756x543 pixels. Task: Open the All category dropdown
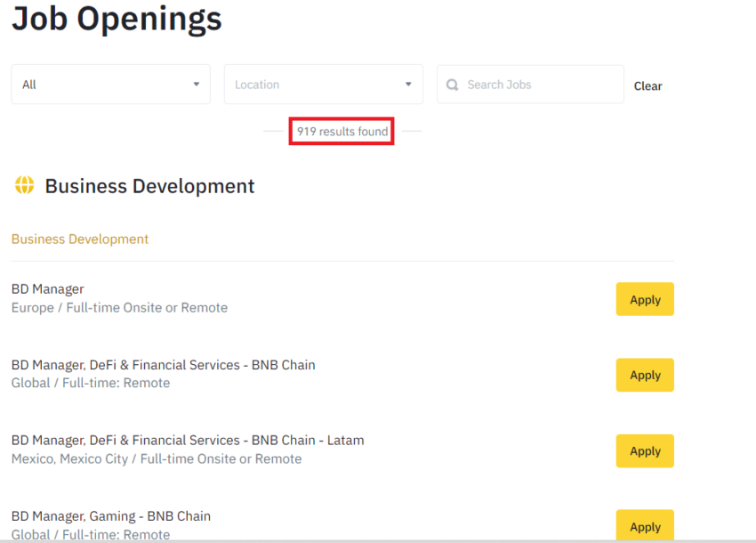coord(111,84)
